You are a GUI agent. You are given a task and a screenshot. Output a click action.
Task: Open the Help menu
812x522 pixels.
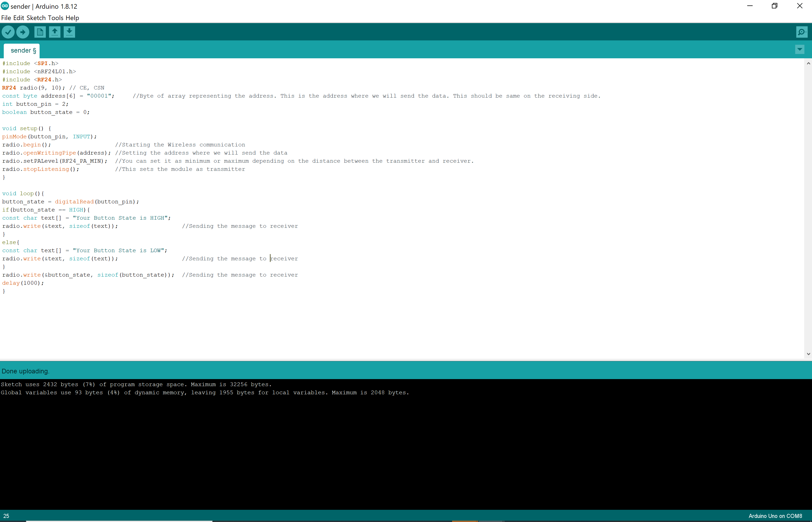(x=72, y=18)
